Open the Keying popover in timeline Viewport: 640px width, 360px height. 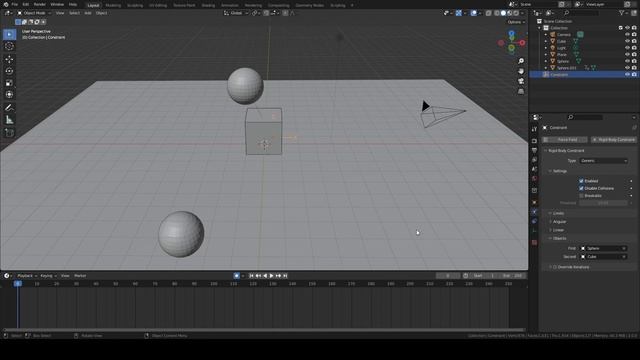pyautogui.click(x=48, y=276)
